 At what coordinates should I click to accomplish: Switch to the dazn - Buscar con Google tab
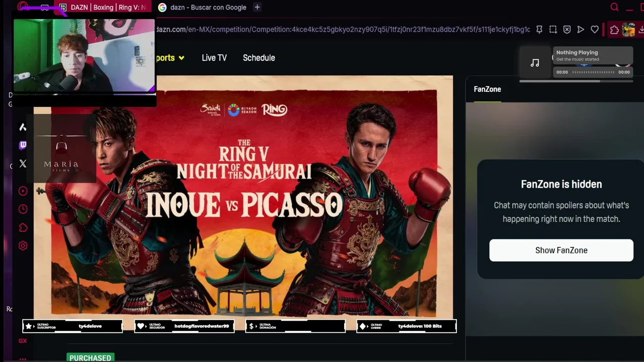[x=202, y=7]
